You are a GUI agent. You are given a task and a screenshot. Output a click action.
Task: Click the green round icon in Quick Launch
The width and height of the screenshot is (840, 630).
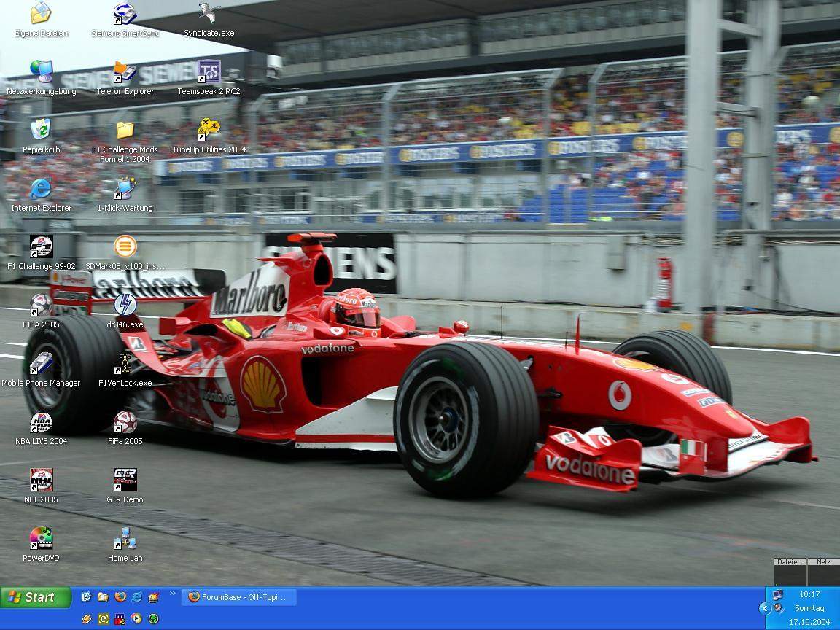[154, 619]
